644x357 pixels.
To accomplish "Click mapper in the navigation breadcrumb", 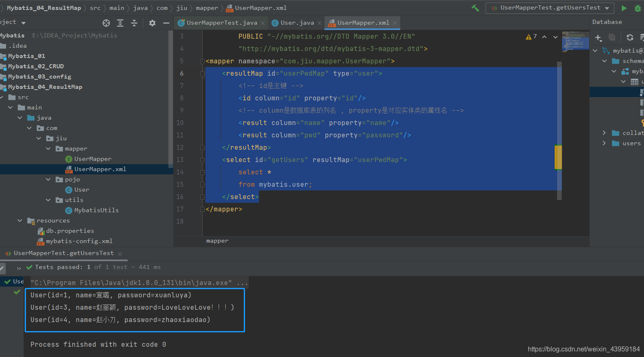I will [x=207, y=8].
